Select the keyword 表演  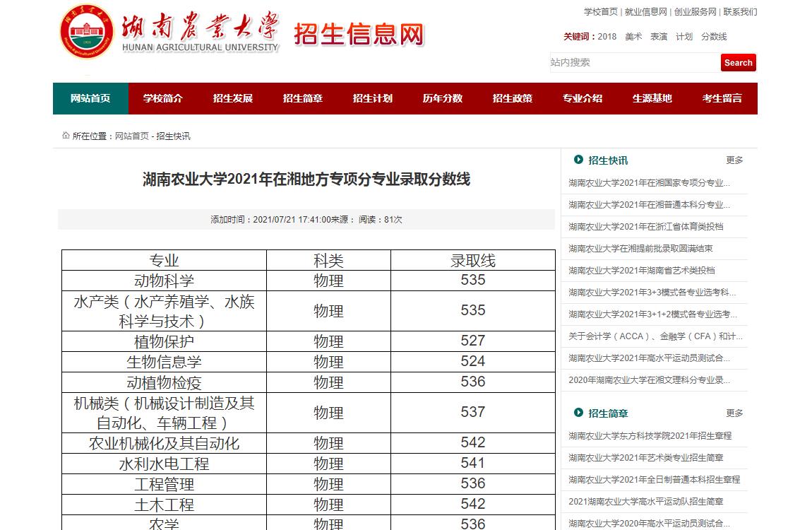click(659, 37)
